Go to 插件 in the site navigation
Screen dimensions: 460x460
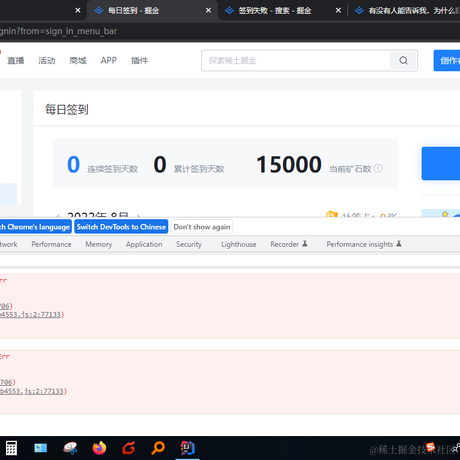click(139, 60)
